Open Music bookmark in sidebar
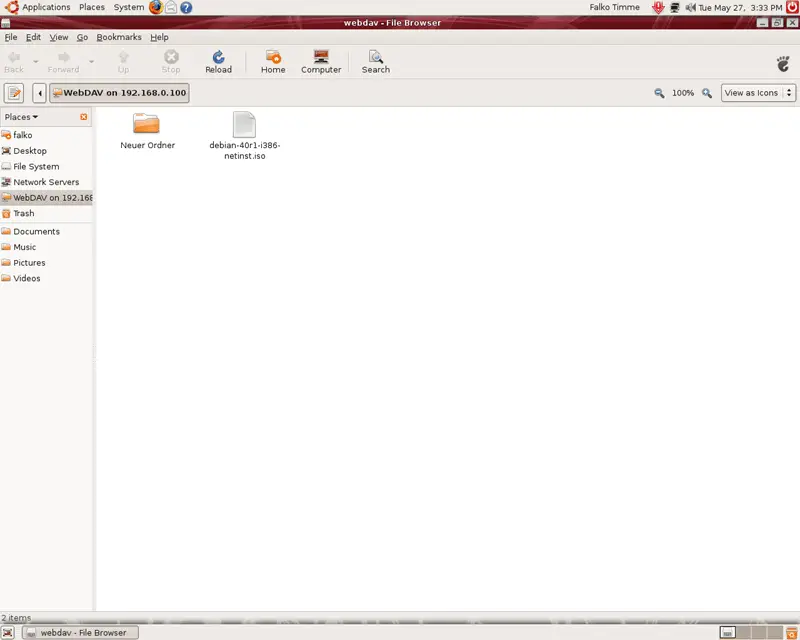800x640 pixels. tap(46, 247)
